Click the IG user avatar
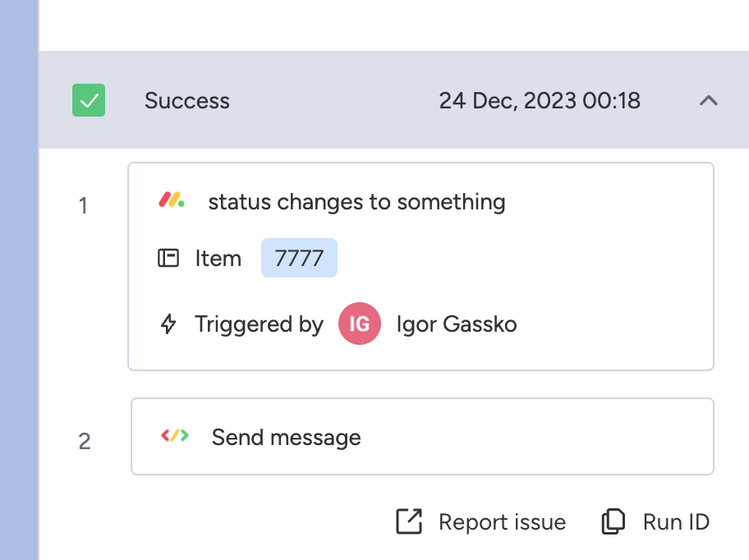This screenshot has height=560, width=749. coord(360,324)
